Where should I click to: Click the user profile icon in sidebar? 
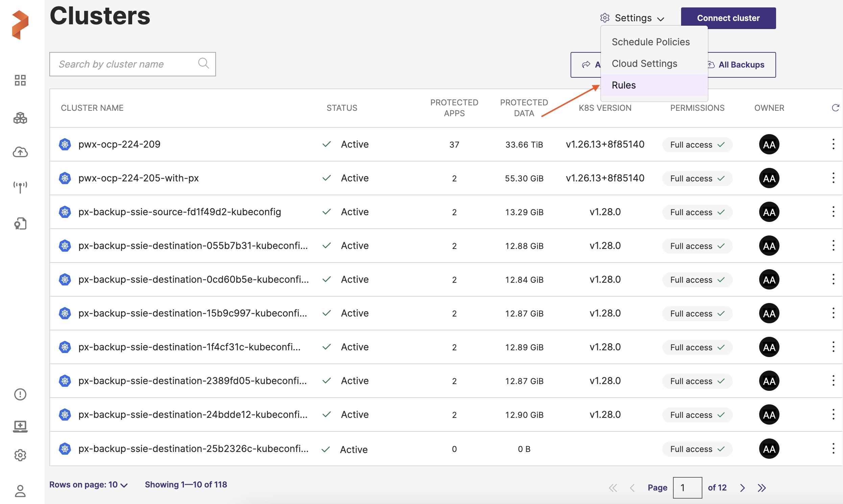tap(20, 491)
